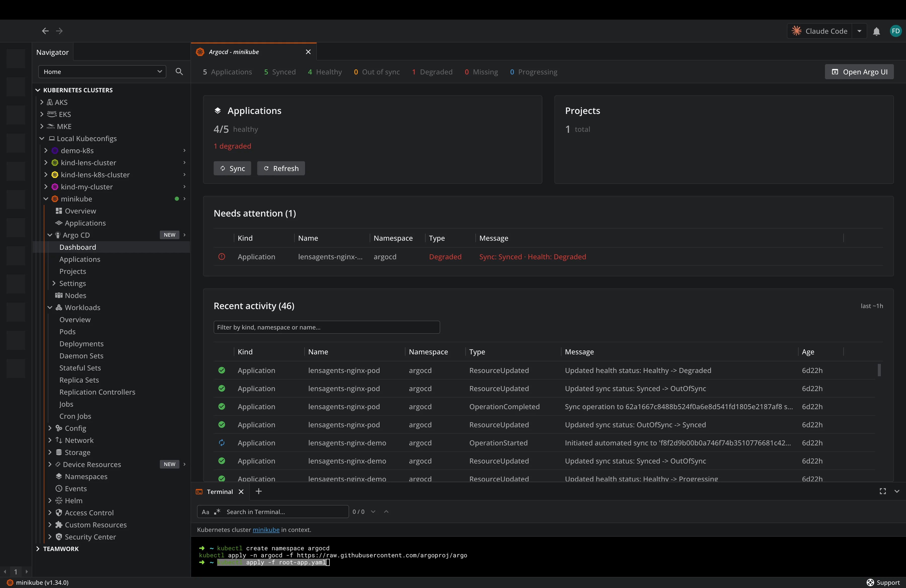The image size is (906, 588).
Task: Click the Recent activity filter field
Action: [327, 327]
